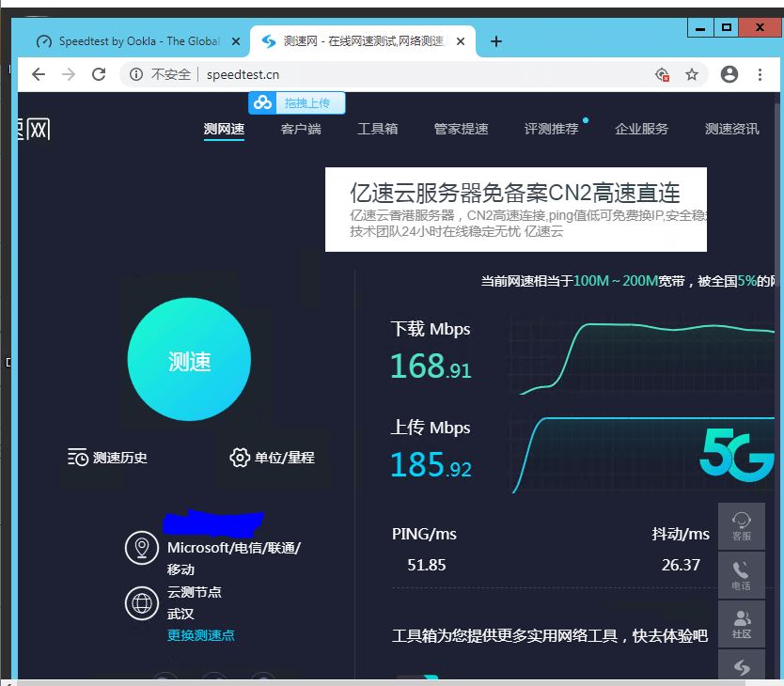Open the 电话 phone sidebar button

[x=742, y=575]
